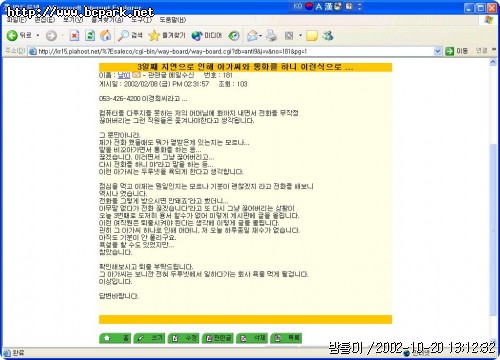Click the green Write (쓰기) board button
The image size is (500, 360).
(x=149, y=338)
